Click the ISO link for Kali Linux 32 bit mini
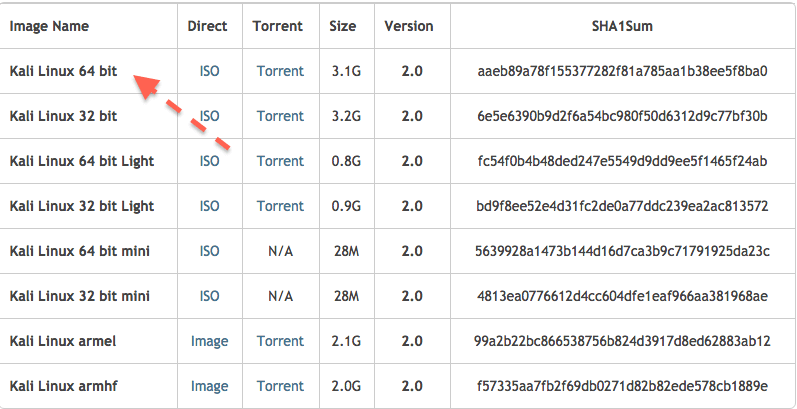The height and width of the screenshot is (409, 797). (209, 296)
